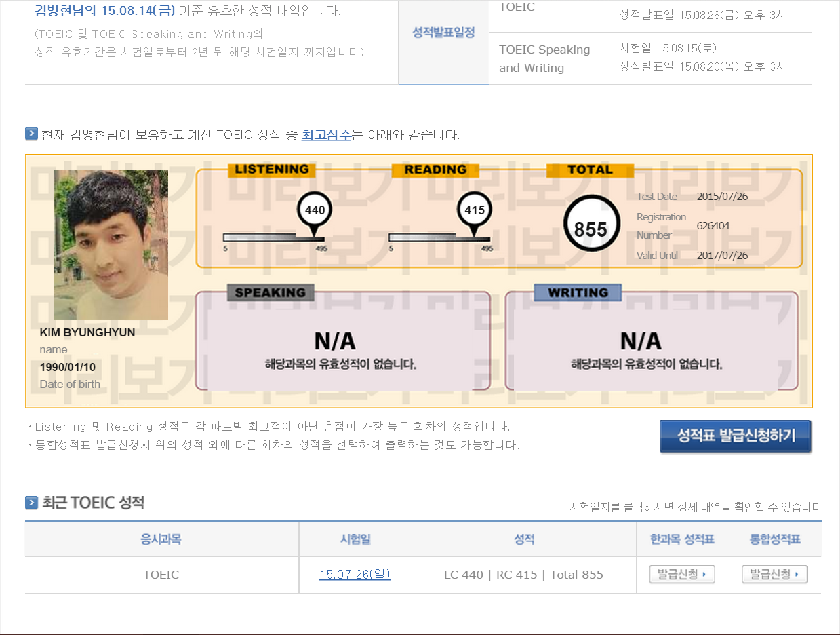Click the Listening score marker 440

[x=315, y=212]
